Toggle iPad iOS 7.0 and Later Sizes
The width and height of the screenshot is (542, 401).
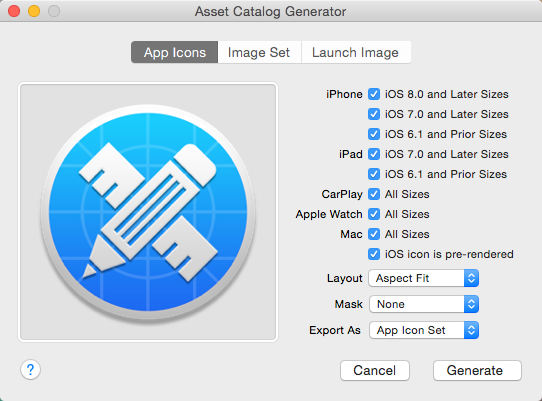[x=374, y=154]
